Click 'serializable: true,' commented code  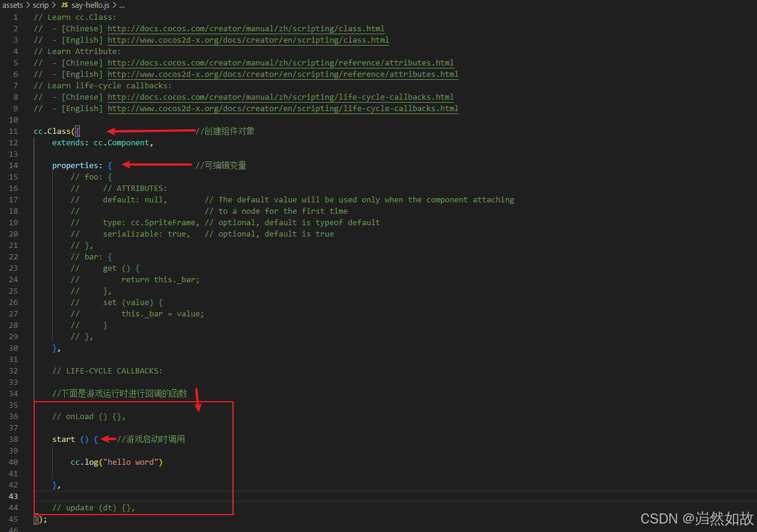coord(146,234)
